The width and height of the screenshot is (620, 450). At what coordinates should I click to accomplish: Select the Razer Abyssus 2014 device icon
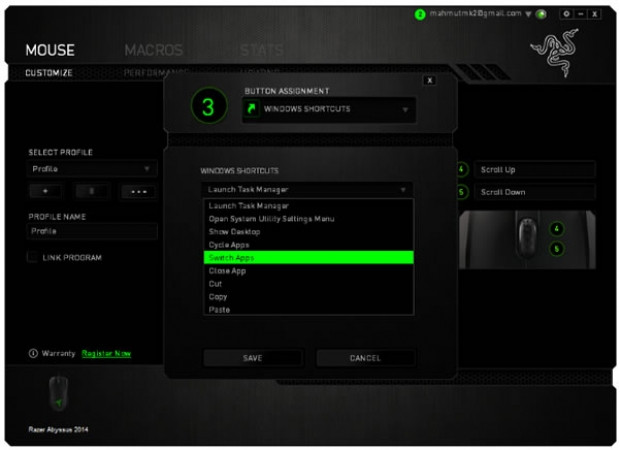(x=59, y=394)
